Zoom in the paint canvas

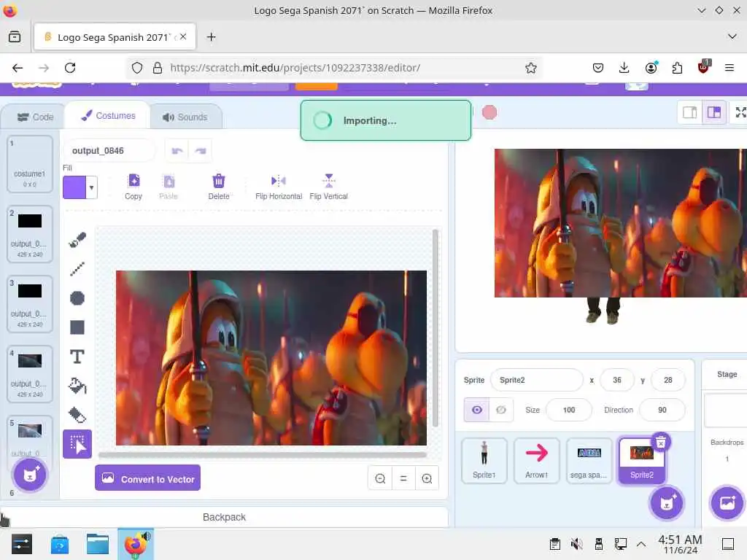(427, 478)
